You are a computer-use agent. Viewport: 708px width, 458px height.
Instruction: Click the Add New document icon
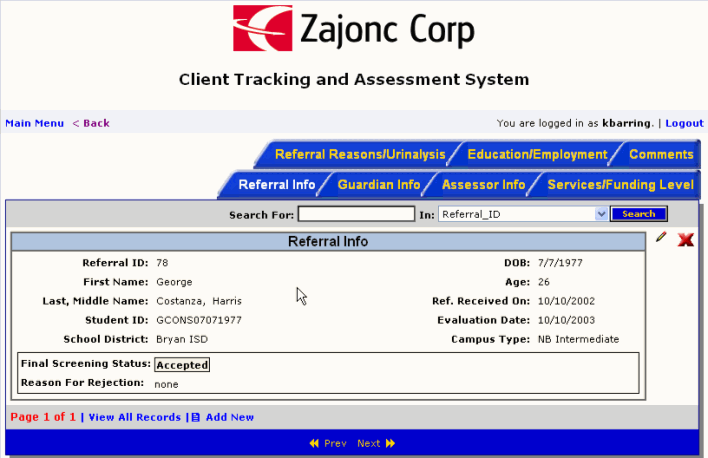click(196, 417)
